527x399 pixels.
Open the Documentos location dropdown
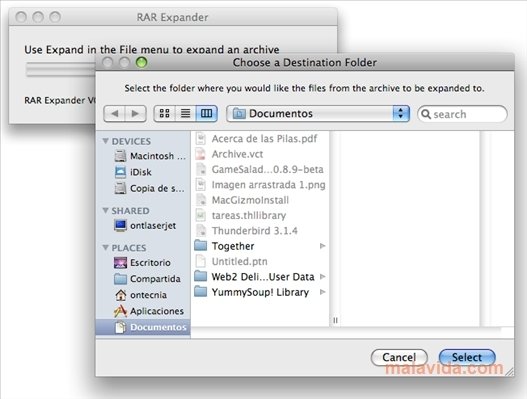coord(318,114)
